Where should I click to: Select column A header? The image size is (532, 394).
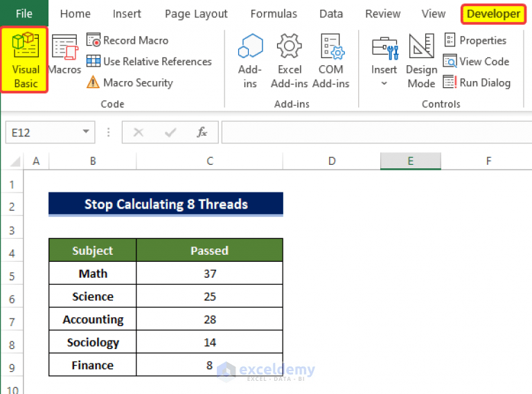click(x=36, y=161)
